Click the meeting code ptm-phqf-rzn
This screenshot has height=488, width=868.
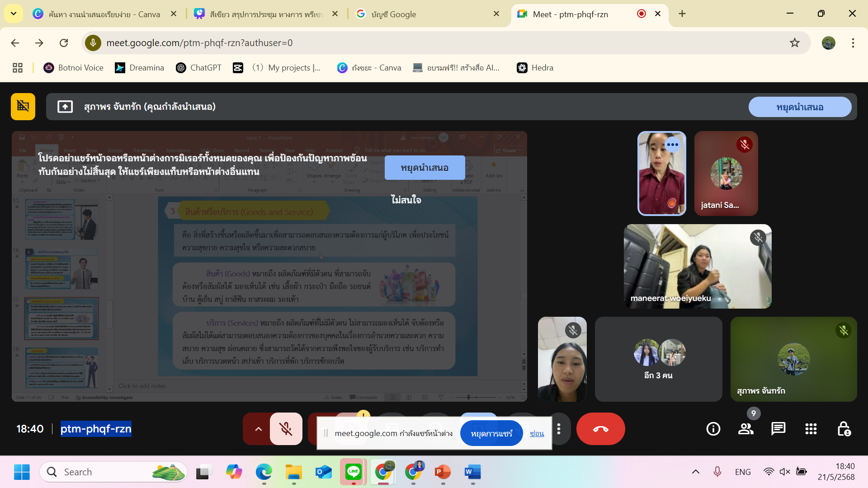(96, 429)
